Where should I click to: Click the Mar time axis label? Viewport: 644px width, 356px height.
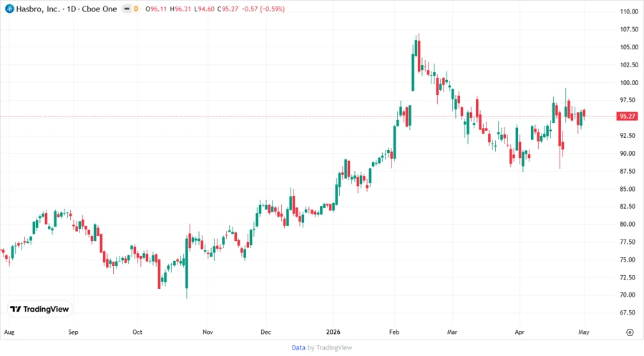click(452, 332)
